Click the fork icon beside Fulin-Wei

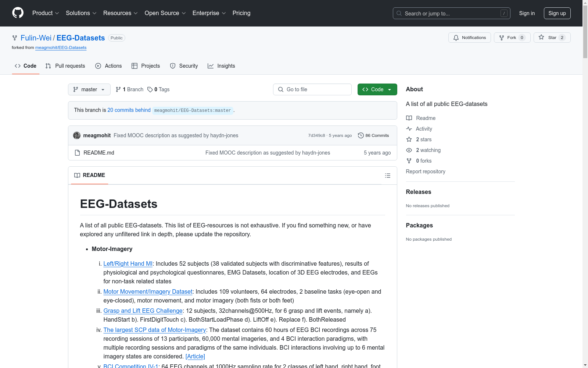(15, 38)
